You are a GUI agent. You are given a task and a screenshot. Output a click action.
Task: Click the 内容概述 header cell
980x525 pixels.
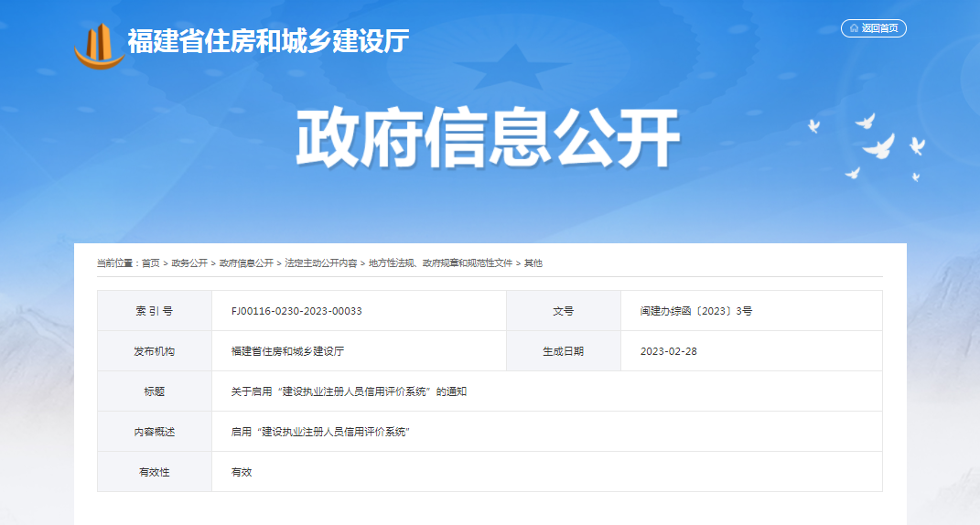155,432
